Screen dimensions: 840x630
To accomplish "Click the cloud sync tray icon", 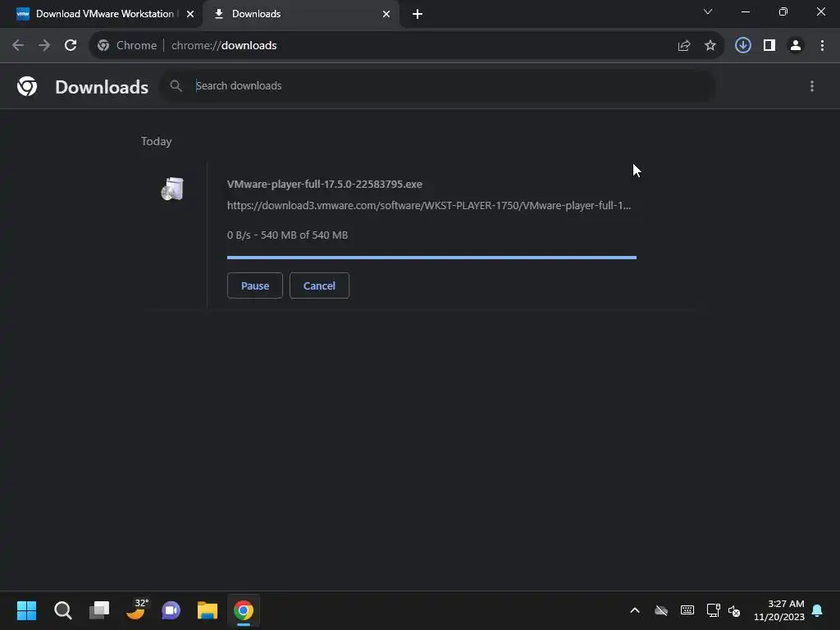I will [x=661, y=610].
